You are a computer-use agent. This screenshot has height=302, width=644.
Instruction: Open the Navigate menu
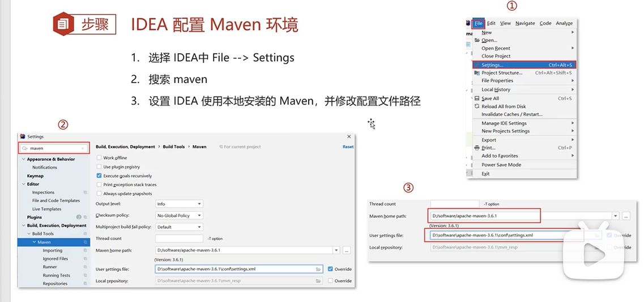[x=525, y=23]
